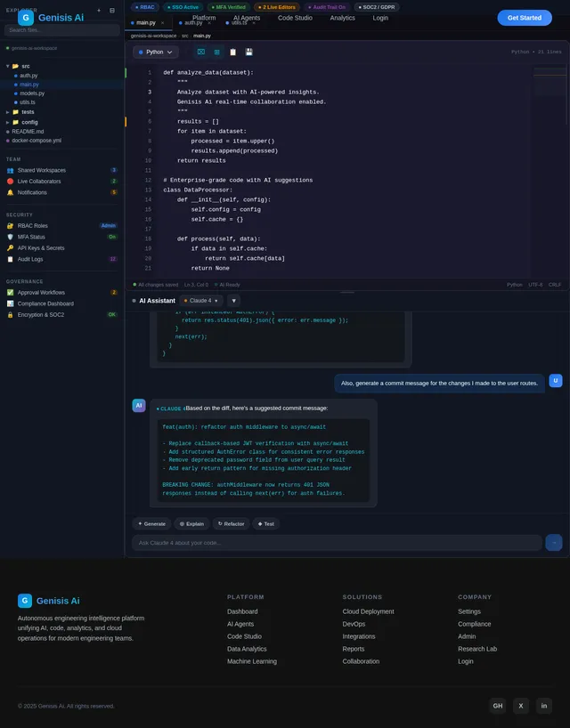Close the main.py editor tab
This screenshot has height=728, width=570.
163,23
